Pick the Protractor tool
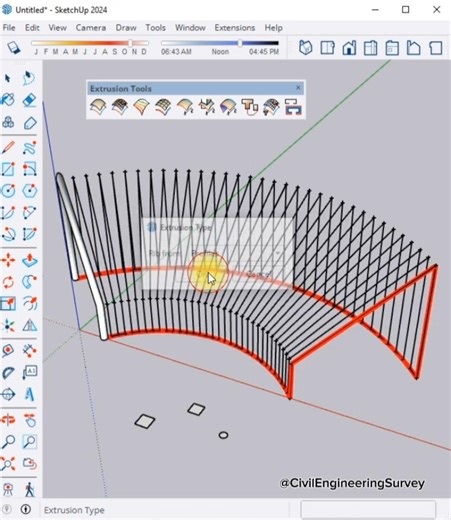 [8, 372]
